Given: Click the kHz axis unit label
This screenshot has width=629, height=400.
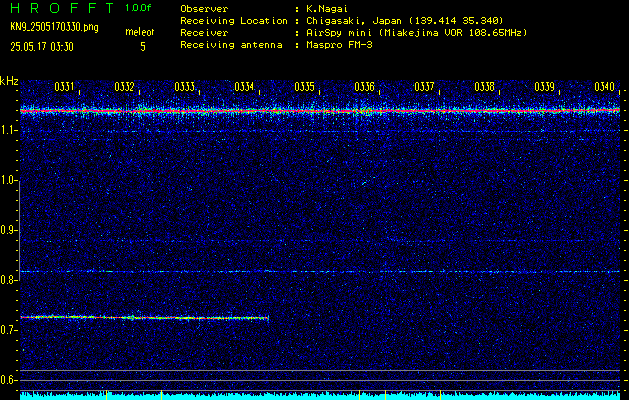Looking at the screenshot, I should [9, 81].
